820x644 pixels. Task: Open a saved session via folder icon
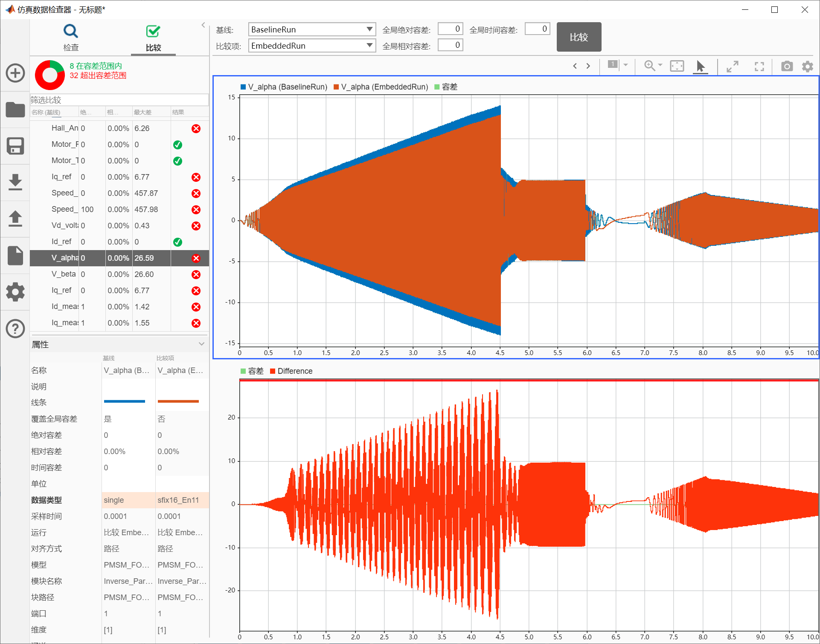(15, 110)
